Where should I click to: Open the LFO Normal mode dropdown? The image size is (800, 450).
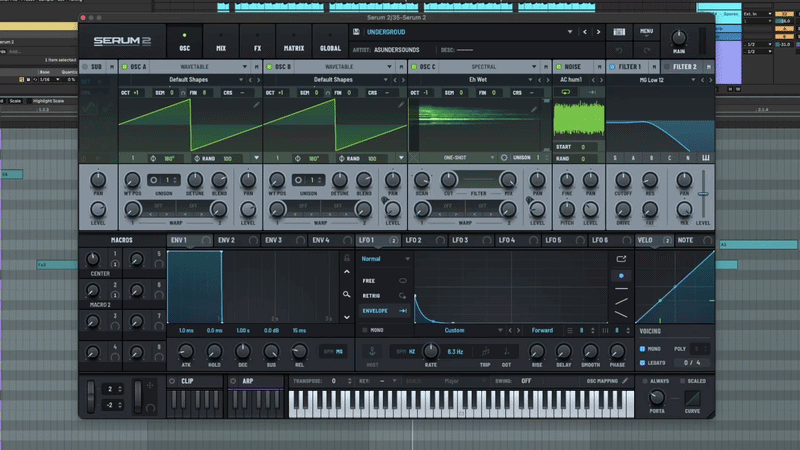coord(407,259)
